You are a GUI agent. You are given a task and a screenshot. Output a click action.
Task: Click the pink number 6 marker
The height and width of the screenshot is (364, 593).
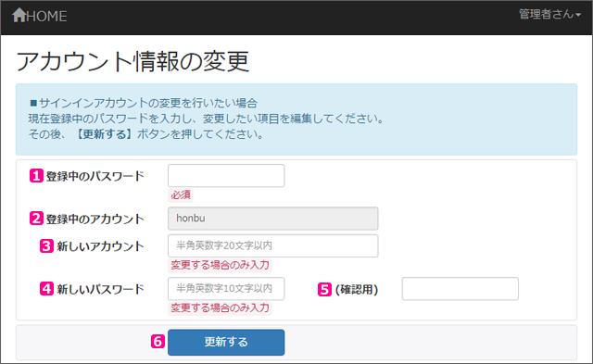[158, 342]
